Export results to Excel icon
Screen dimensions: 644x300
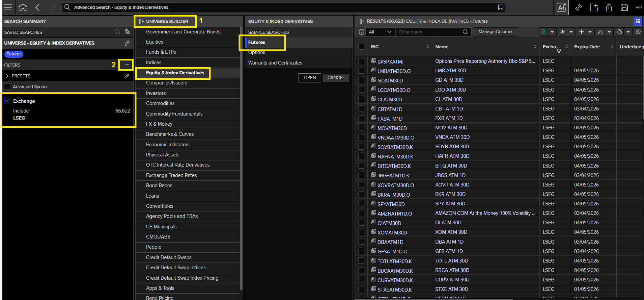click(x=543, y=32)
